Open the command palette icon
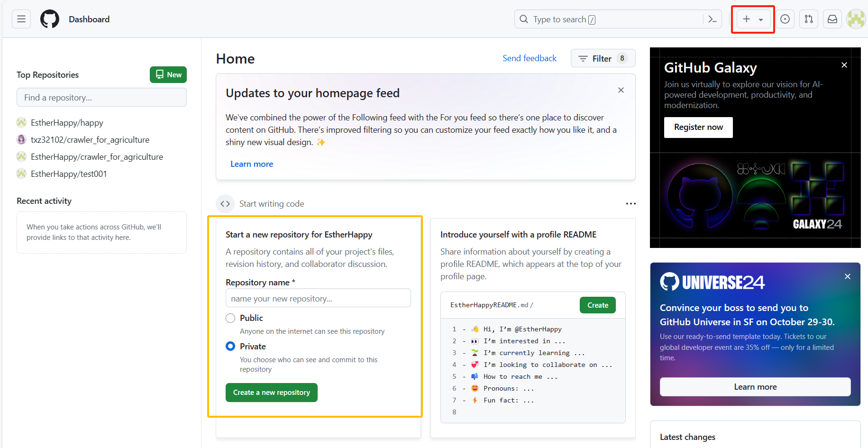 pos(712,19)
